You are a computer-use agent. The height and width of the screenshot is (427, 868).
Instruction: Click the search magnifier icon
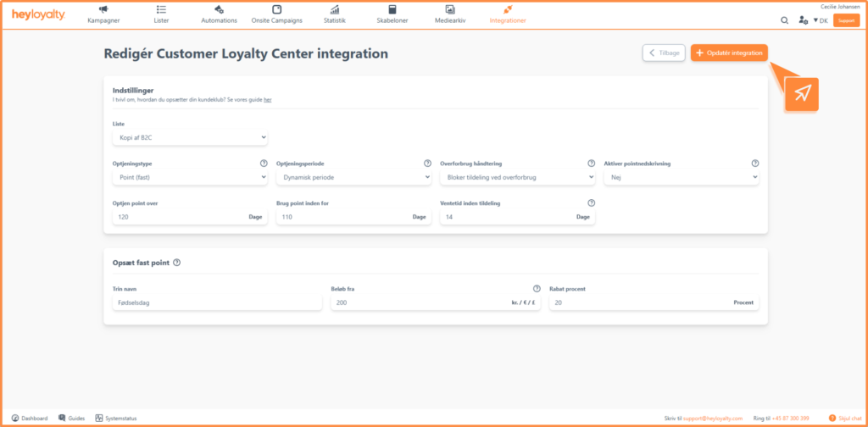[x=784, y=20]
